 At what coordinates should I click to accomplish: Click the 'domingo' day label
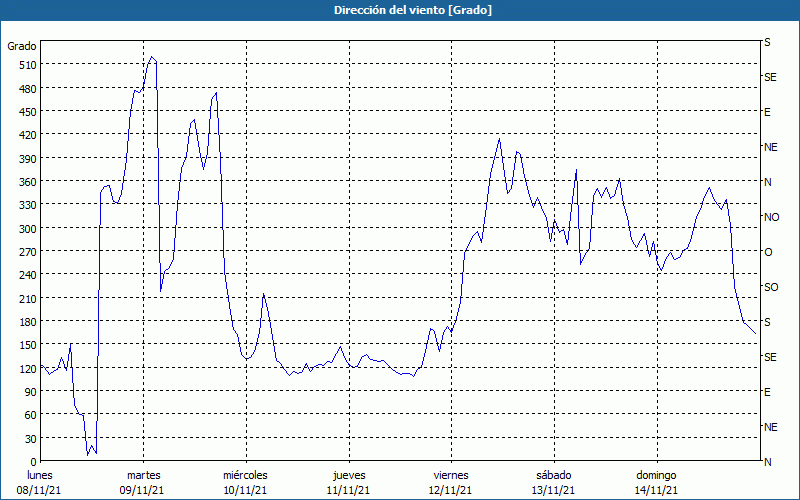point(656,475)
